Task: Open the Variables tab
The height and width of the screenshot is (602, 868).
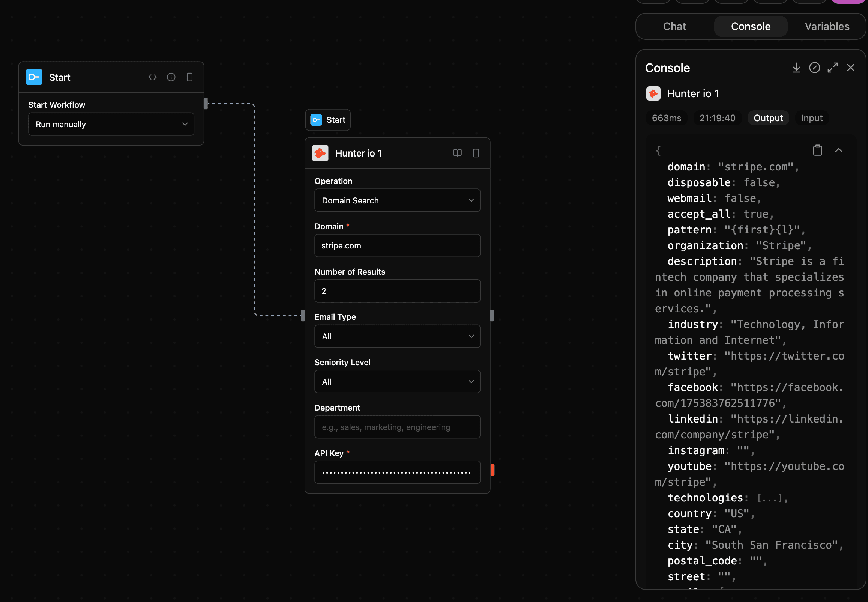Action: pyautogui.click(x=827, y=26)
